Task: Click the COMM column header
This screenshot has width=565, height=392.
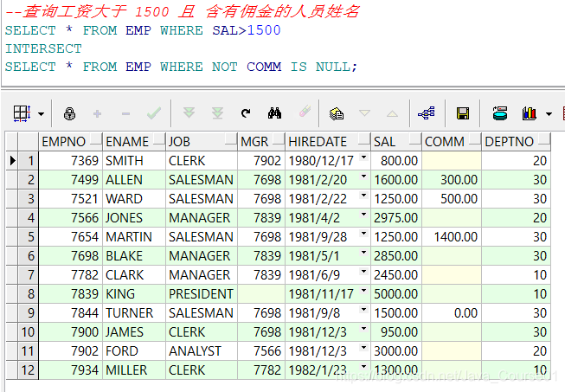Action: 452,142
